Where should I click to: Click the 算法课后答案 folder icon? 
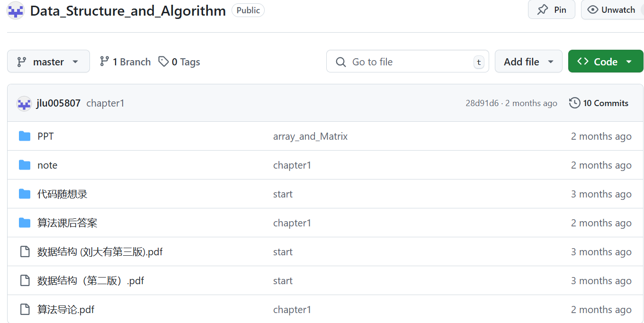pos(25,223)
